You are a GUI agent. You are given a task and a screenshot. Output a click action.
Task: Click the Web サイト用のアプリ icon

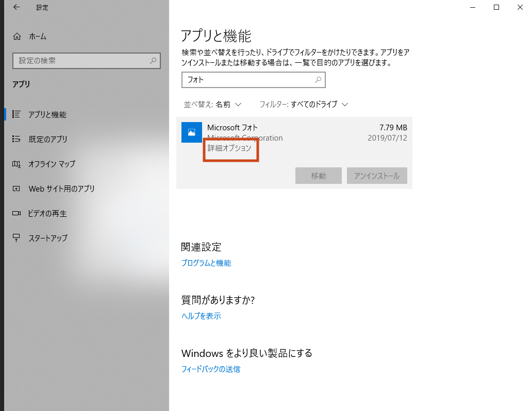click(16, 189)
